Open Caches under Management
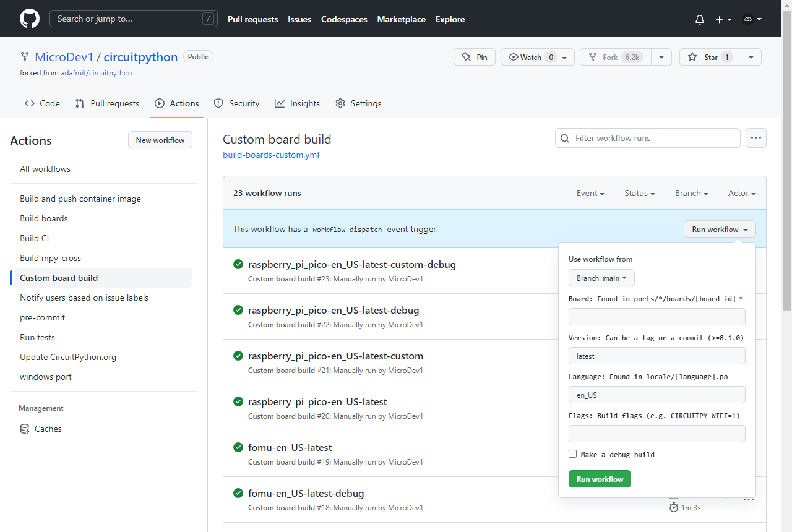Screen dimensions: 792x532 point(101,429)
